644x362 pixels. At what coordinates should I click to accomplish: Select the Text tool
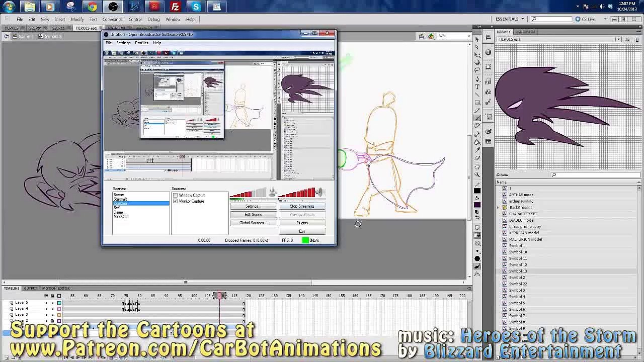(477, 87)
